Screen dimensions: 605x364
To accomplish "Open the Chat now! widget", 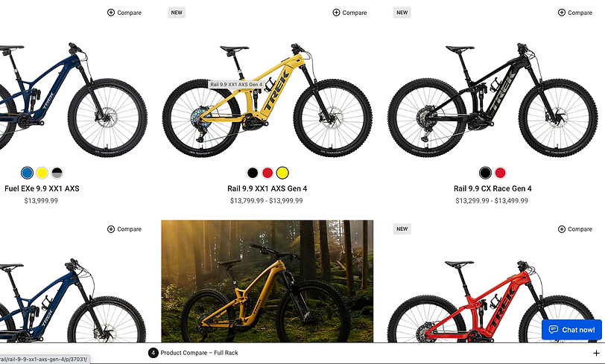I will 571,330.
